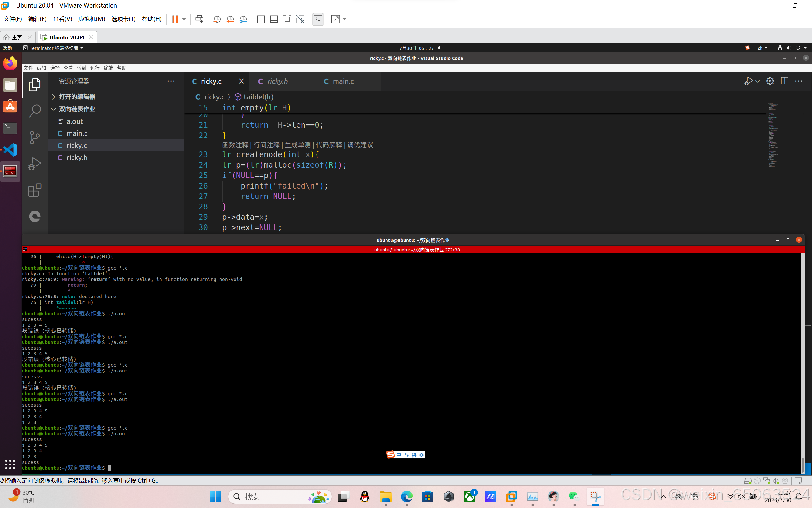Open the run code dropdown arrow
The width and height of the screenshot is (812, 508).
tap(758, 81)
